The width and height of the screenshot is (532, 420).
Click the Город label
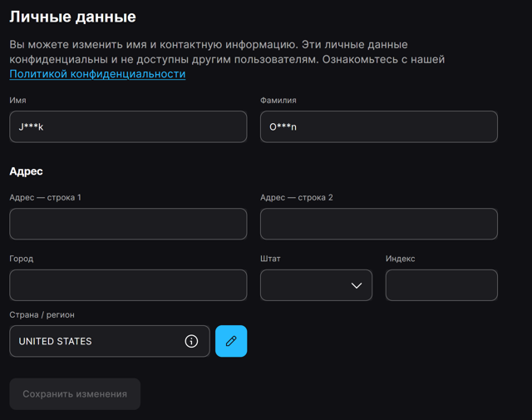tap(22, 259)
